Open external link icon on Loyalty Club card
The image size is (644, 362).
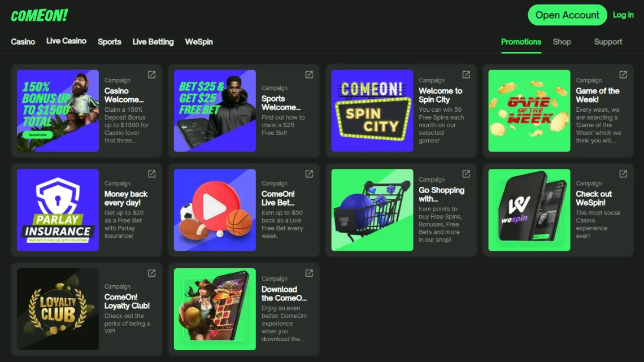click(x=151, y=273)
